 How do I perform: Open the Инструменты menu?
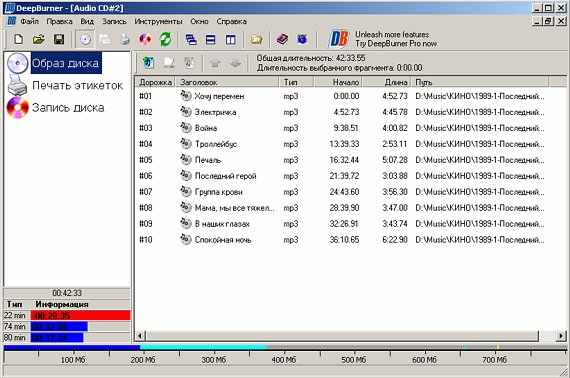pos(158,21)
